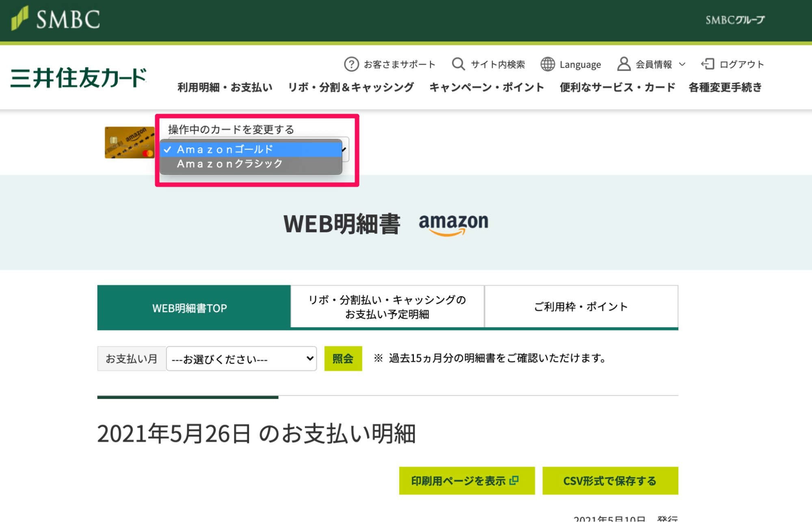
Task: Click the question mark support icon
Action: point(351,64)
